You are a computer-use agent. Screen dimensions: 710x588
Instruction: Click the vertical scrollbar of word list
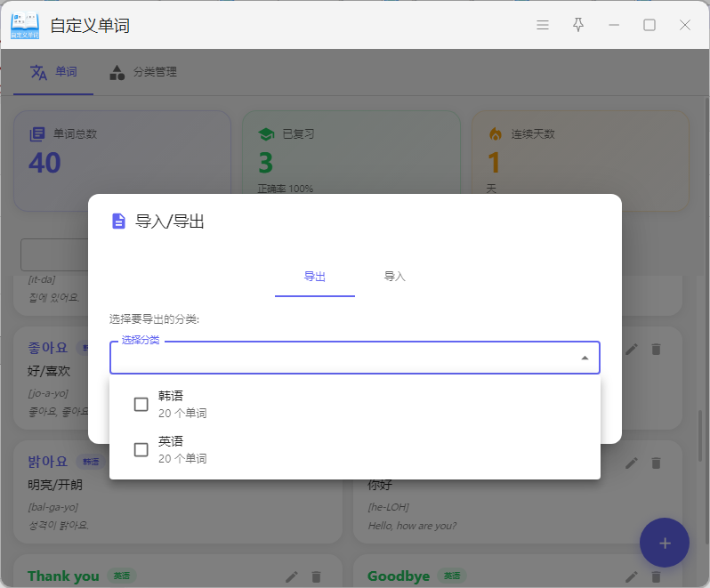click(701, 445)
